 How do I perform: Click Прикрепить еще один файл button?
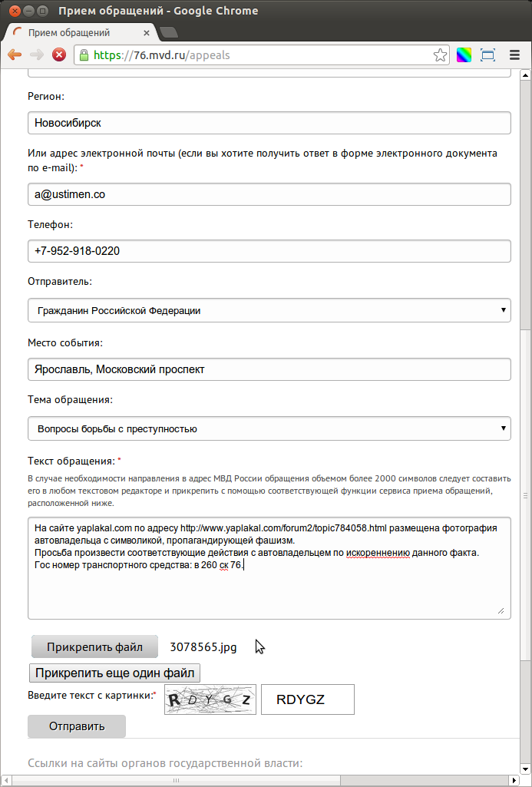115,673
